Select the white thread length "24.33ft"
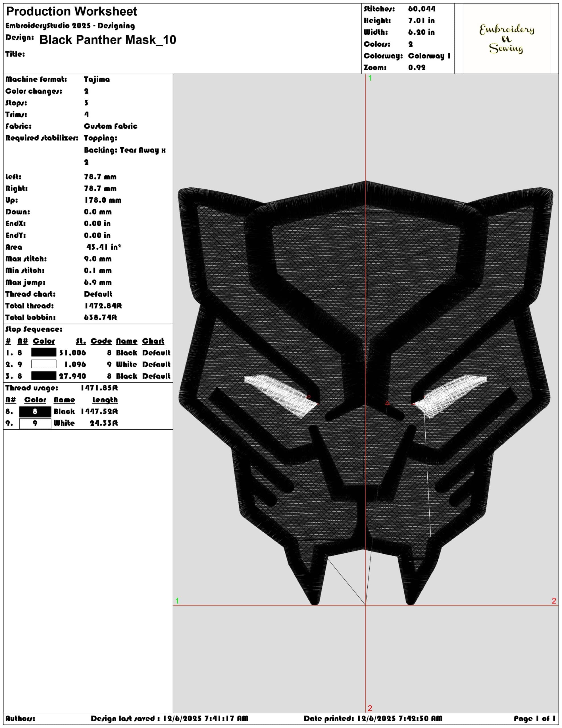Viewport: 562px width, 728px height. 104,423
